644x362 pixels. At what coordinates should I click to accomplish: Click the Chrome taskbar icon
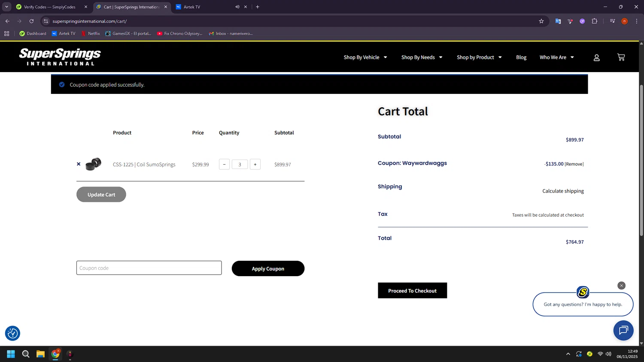click(x=55, y=354)
